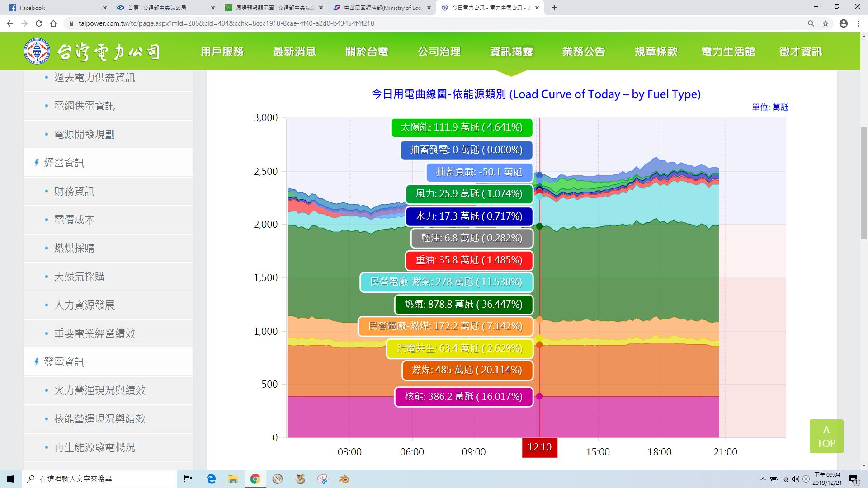Open Blender from the taskbar

point(344,479)
